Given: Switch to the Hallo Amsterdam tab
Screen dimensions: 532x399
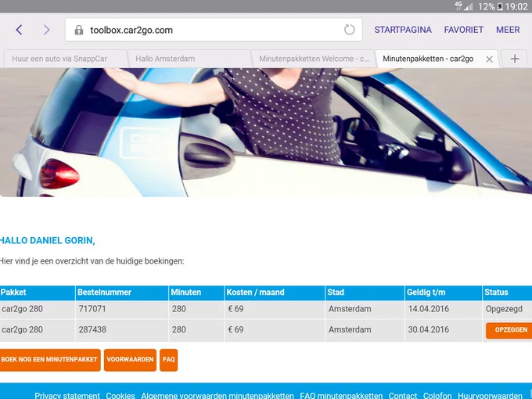Looking at the screenshot, I should coord(189,59).
